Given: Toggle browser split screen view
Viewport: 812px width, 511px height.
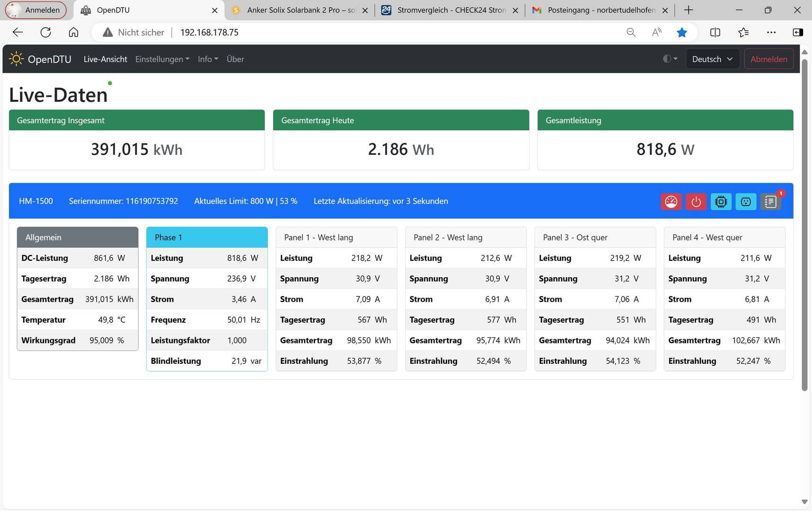Looking at the screenshot, I should click(715, 32).
